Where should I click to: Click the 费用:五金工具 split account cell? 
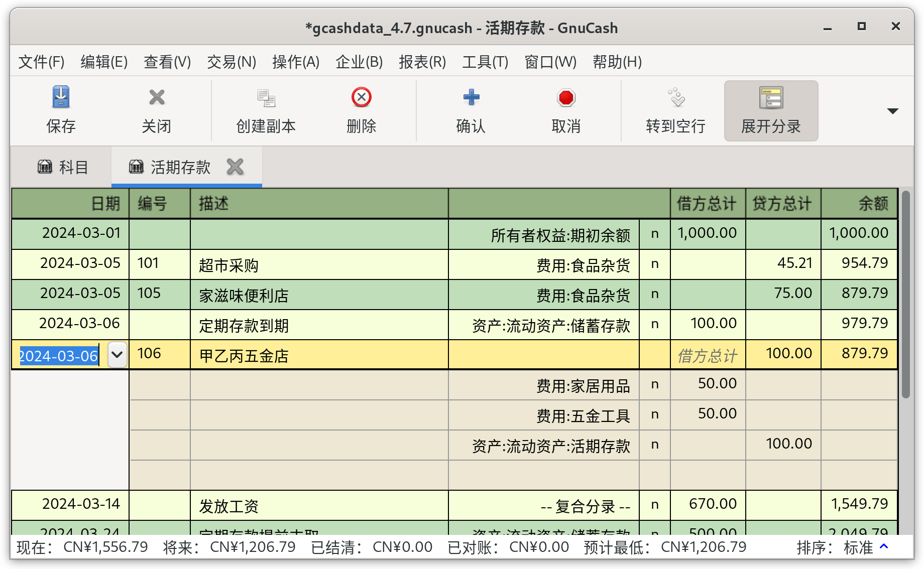click(544, 415)
